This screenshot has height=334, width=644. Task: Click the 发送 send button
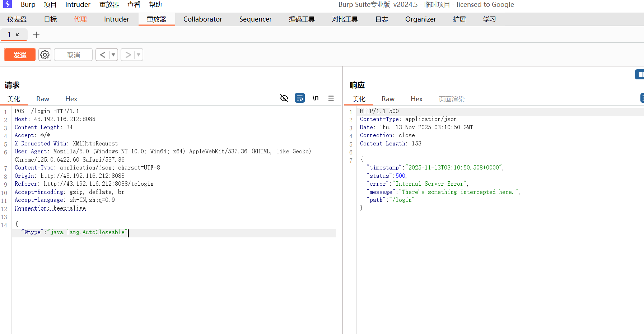coord(20,55)
